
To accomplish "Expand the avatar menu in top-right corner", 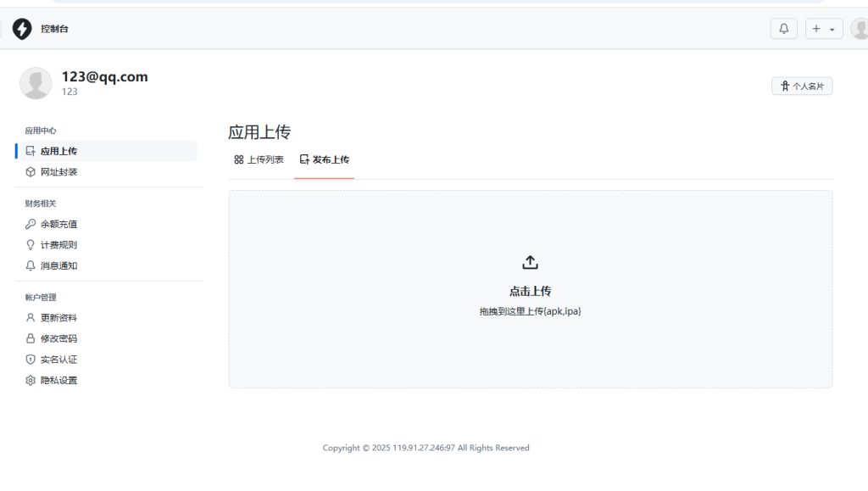I will click(859, 28).
